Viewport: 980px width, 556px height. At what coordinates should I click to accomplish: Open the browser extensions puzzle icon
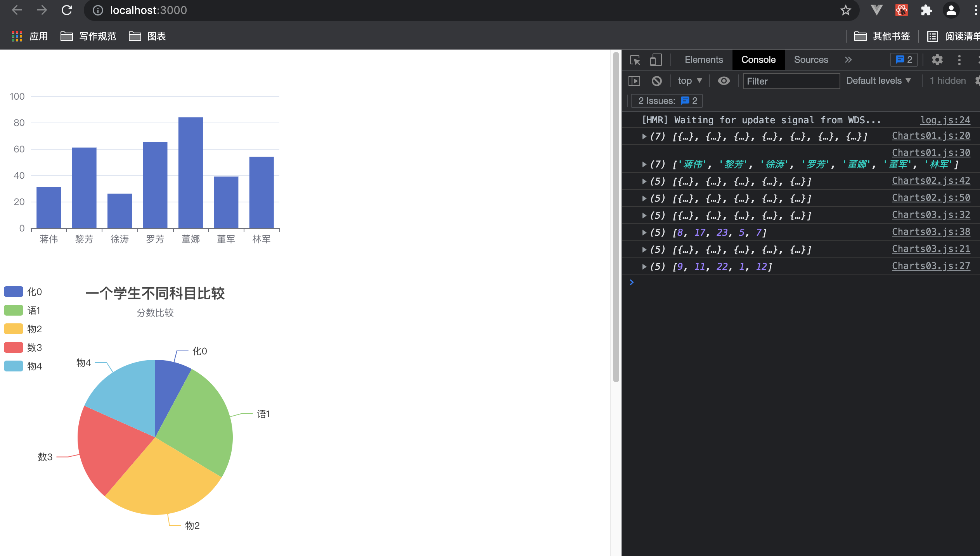click(x=926, y=10)
